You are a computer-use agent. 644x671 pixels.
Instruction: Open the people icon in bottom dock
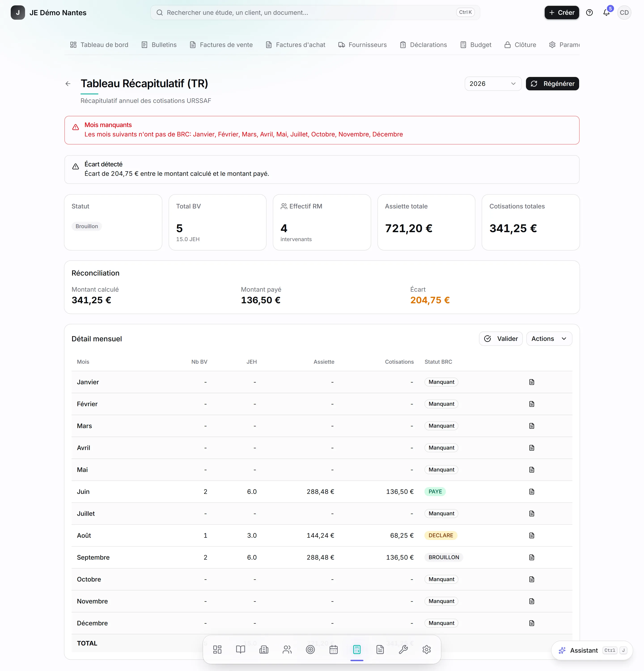point(287,650)
